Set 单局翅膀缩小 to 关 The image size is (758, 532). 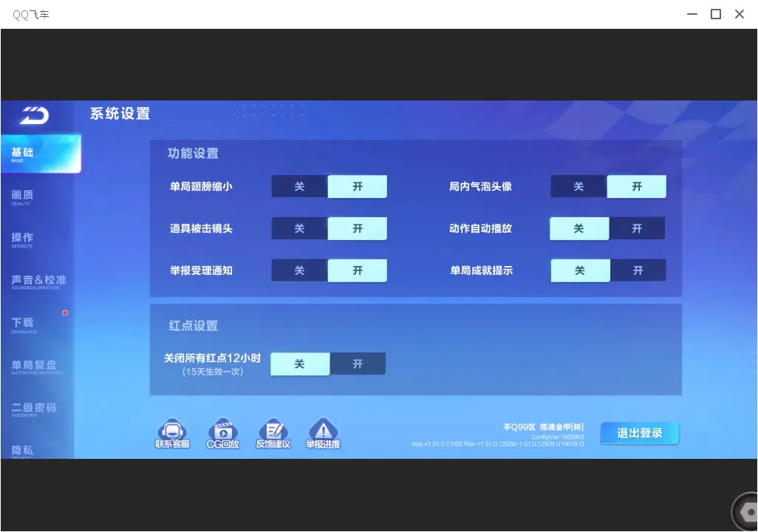pyautogui.click(x=299, y=187)
